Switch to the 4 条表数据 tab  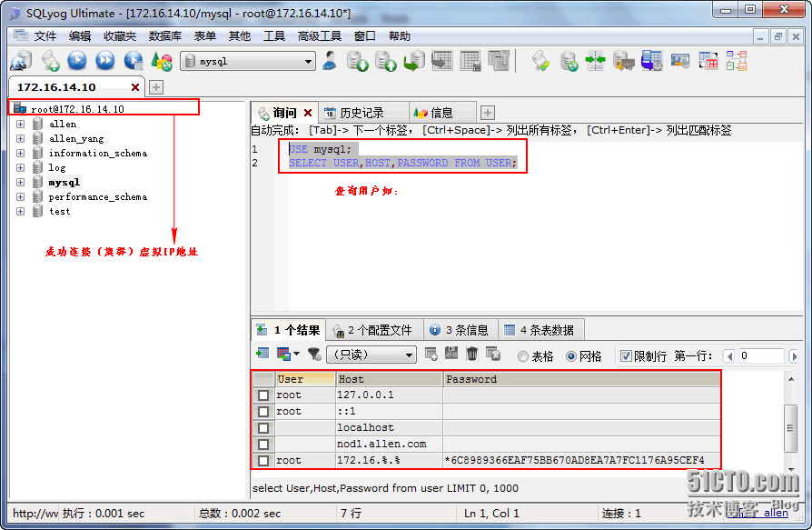540,330
